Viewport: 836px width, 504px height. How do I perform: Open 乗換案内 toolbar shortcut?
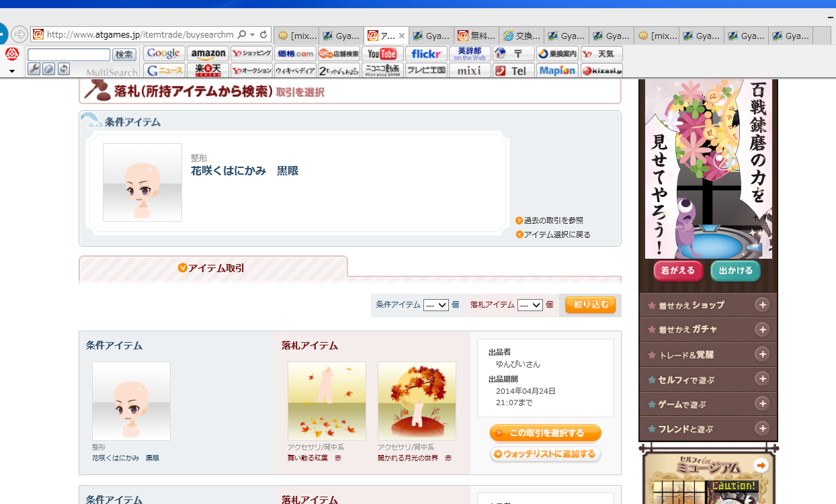coord(557,54)
